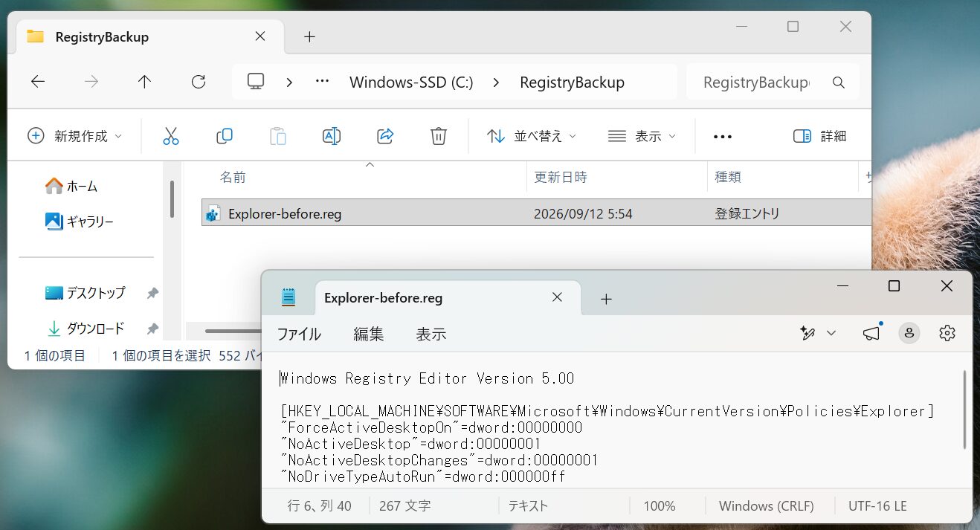This screenshot has width=980, height=530.
Task: Click the paste clipboard icon
Action: [x=278, y=136]
